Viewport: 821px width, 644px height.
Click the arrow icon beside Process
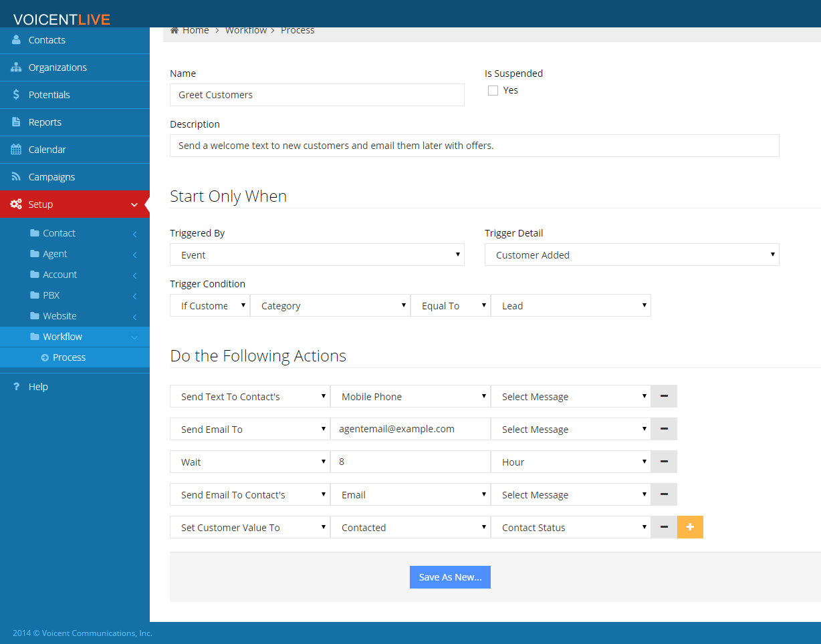pyautogui.click(x=45, y=357)
